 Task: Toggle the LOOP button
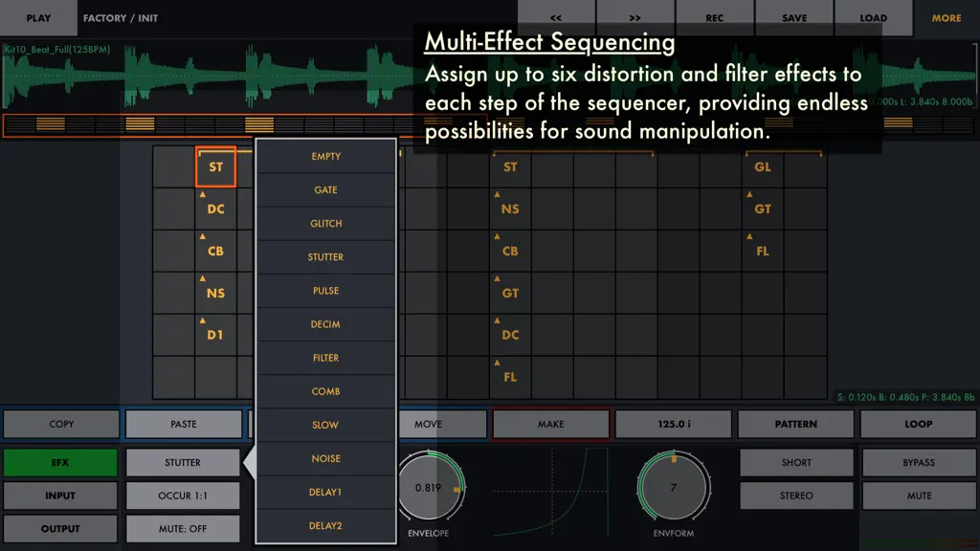[918, 424]
